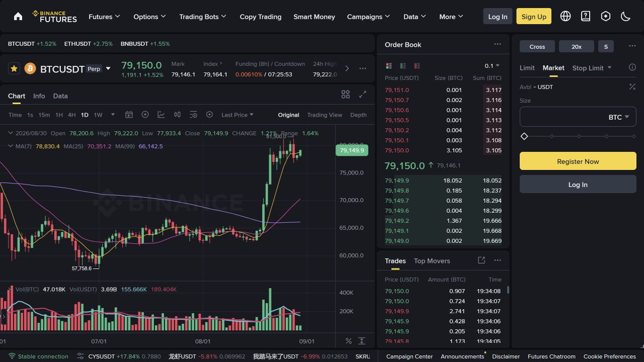Click the Register Now button
644x362 pixels.
[x=578, y=161]
